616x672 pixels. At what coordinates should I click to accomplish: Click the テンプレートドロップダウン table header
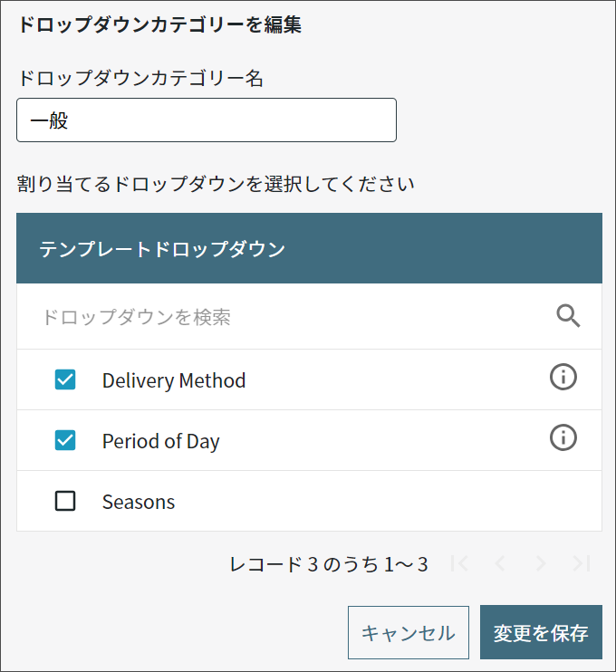point(309,248)
